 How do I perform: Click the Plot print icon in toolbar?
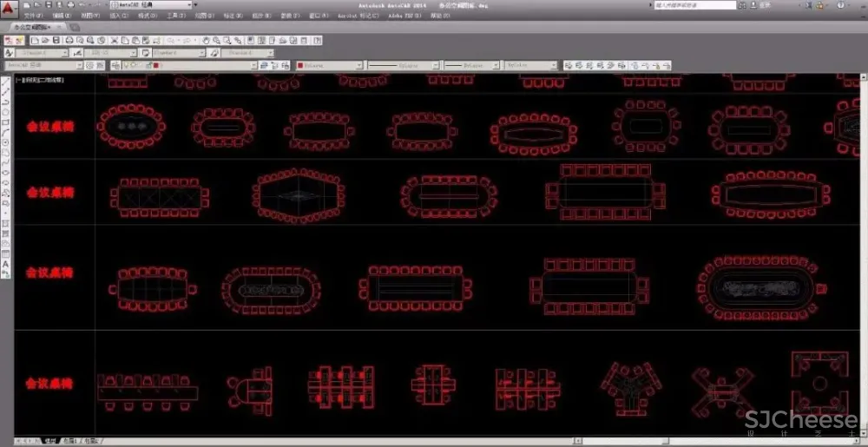68,41
